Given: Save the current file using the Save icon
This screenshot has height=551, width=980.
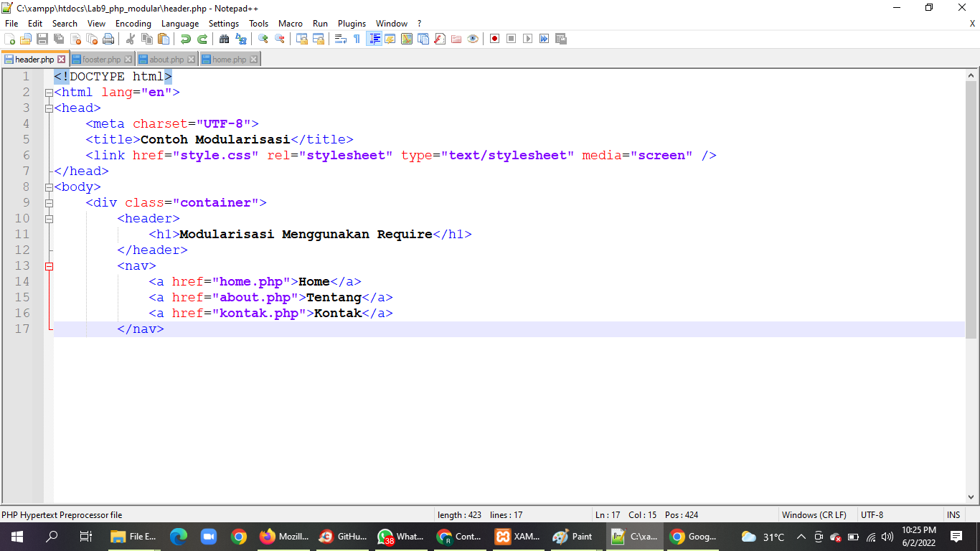Looking at the screenshot, I should point(42,39).
